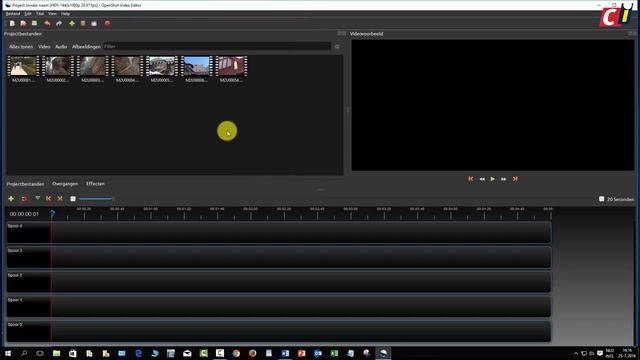Click the timeline playhead marker
640x360 pixels.
click(x=53, y=213)
